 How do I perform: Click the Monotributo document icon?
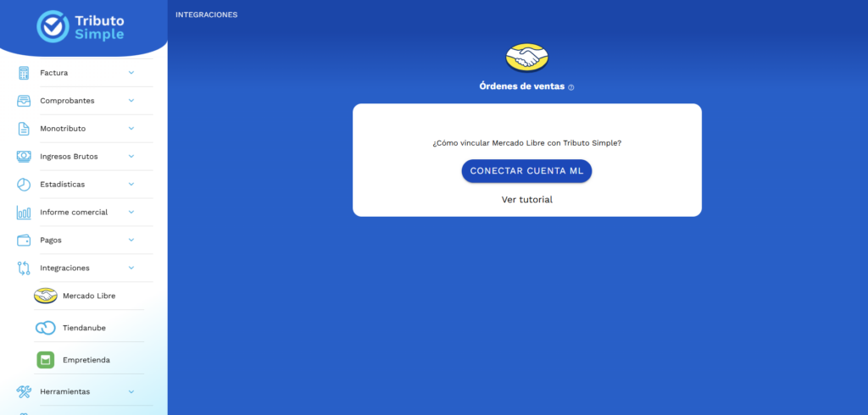point(24,129)
